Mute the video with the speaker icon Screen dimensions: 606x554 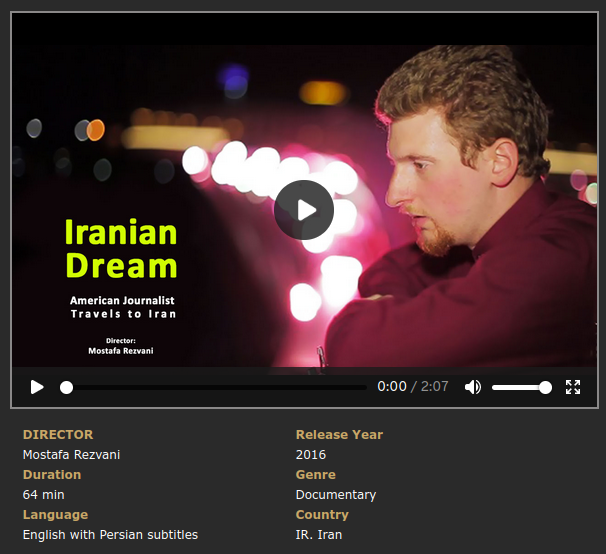[x=473, y=387]
